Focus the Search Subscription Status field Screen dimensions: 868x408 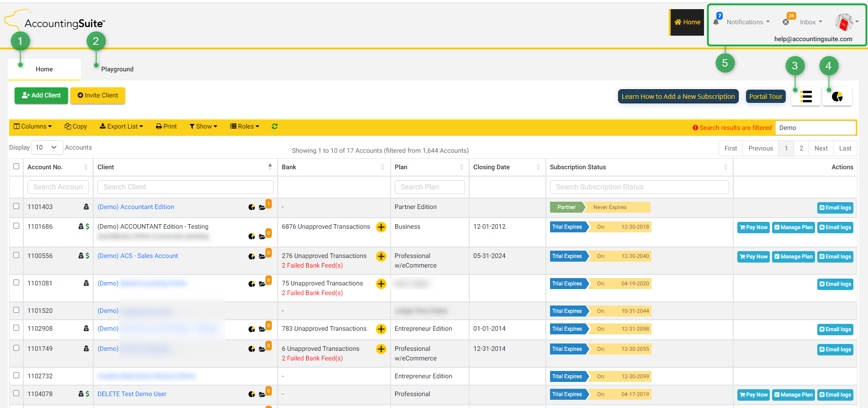coord(640,187)
